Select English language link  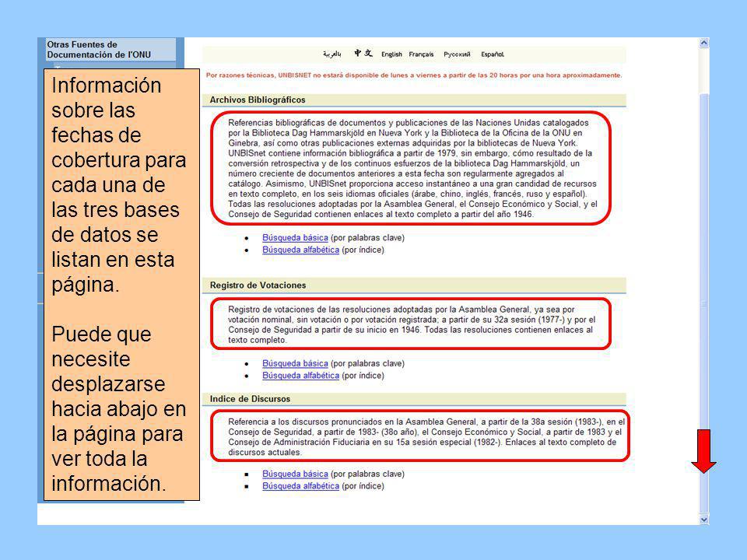391,54
